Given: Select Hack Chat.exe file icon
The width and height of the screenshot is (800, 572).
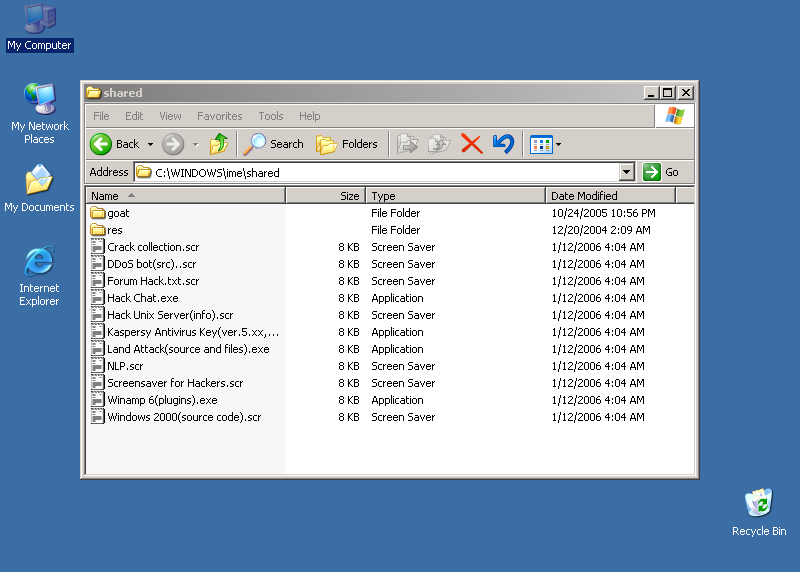Looking at the screenshot, I should (x=97, y=297).
